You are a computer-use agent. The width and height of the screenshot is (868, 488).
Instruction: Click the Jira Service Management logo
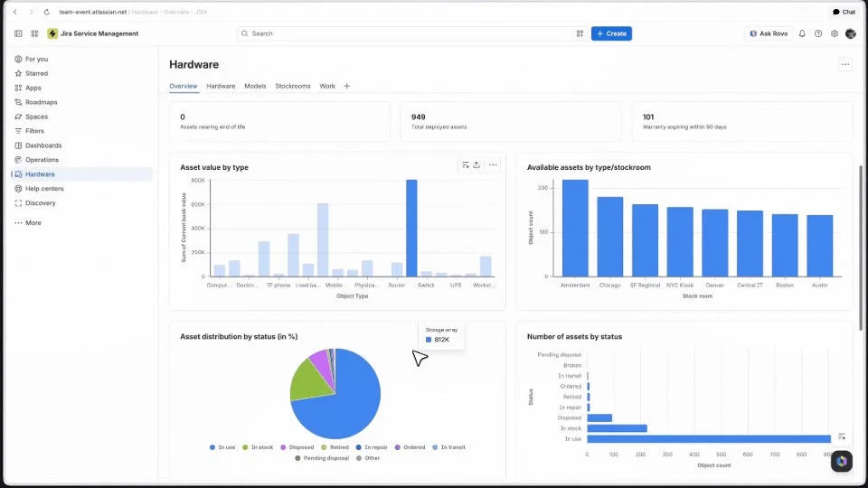[x=52, y=33]
